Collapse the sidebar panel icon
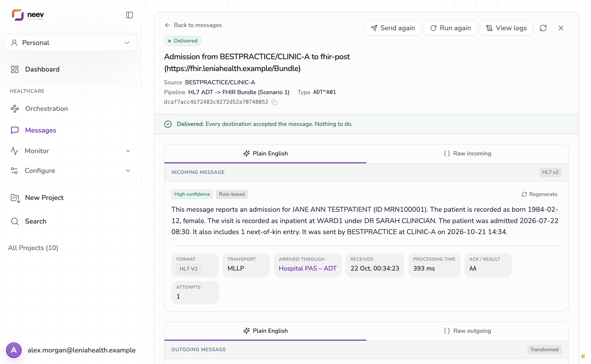The height and width of the screenshot is (364, 591). tap(130, 15)
